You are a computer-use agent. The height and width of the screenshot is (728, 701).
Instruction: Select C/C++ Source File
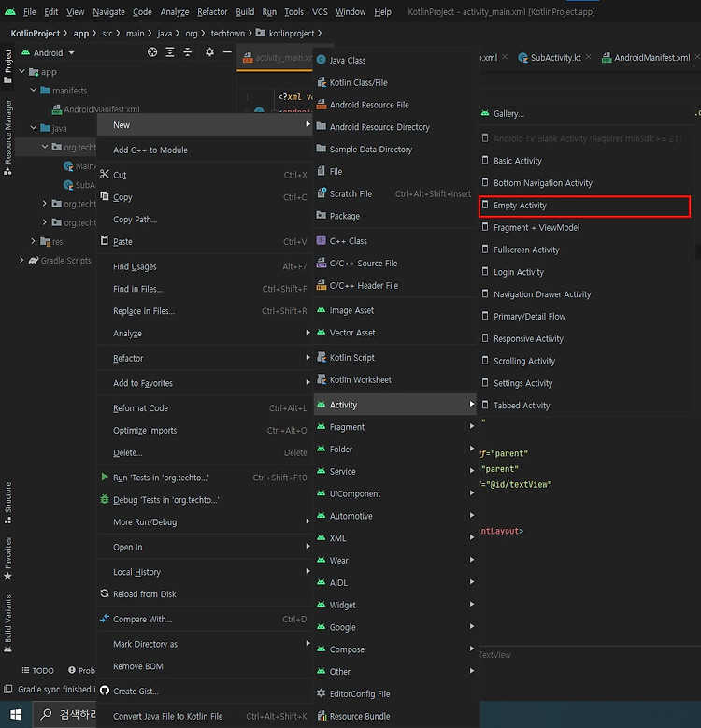coord(394,264)
